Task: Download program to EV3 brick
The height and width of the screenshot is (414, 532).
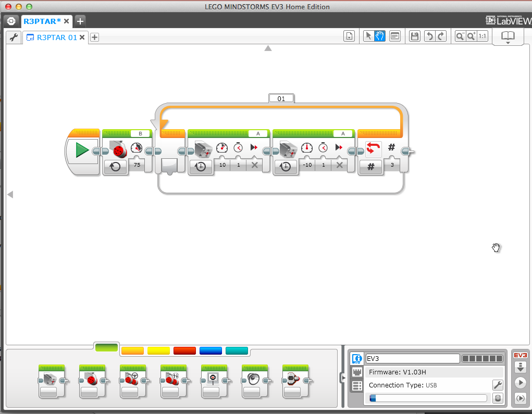Action: (x=520, y=367)
